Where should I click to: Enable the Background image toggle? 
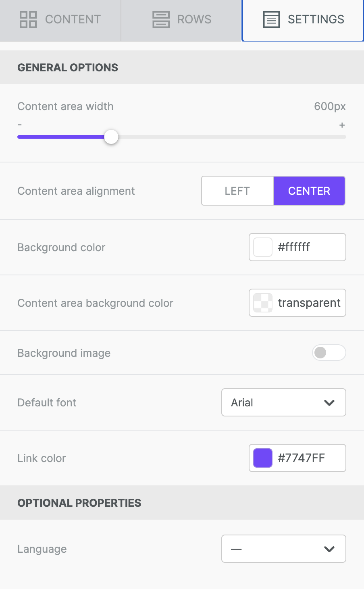[x=329, y=352]
